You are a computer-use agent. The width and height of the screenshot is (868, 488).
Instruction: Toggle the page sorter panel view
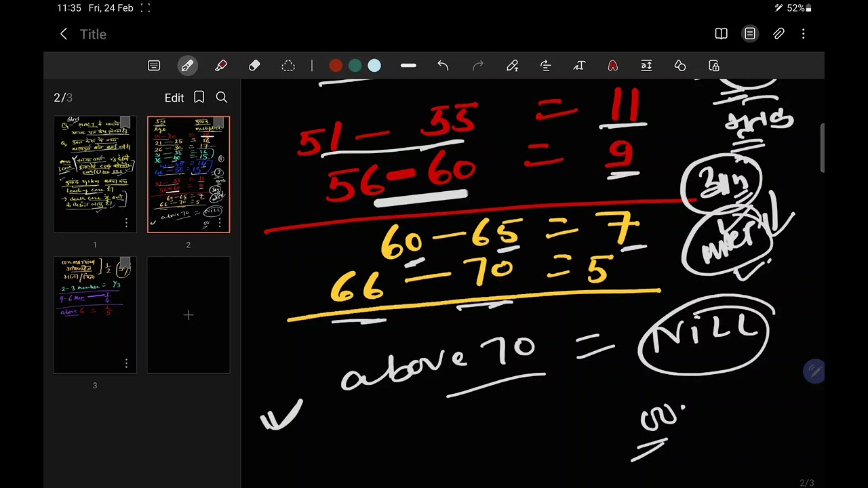click(750, 34)
